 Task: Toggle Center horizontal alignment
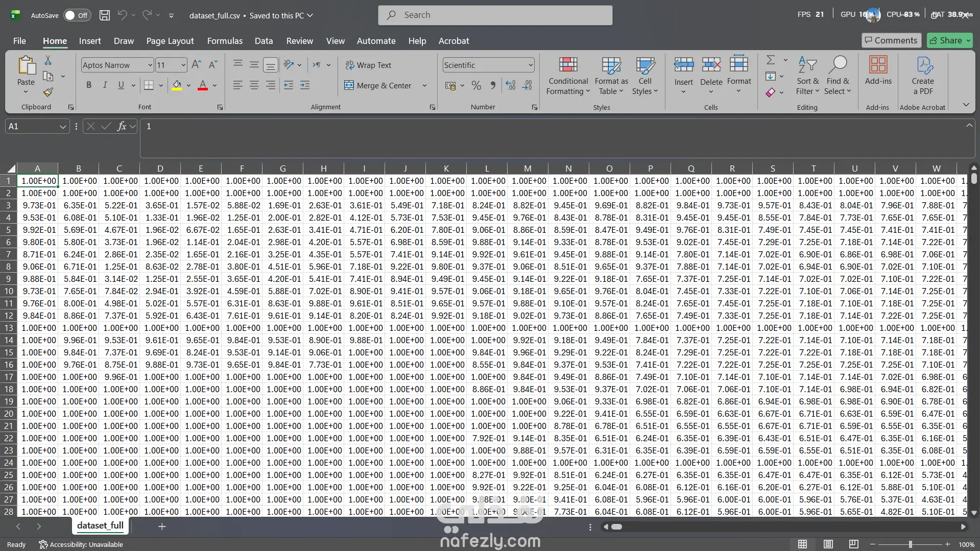click(254, 85)
